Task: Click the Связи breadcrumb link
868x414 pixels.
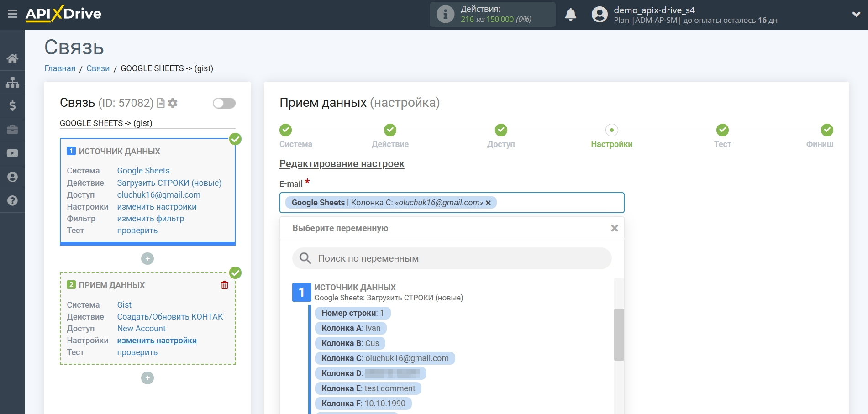Action: click(98, 68)
